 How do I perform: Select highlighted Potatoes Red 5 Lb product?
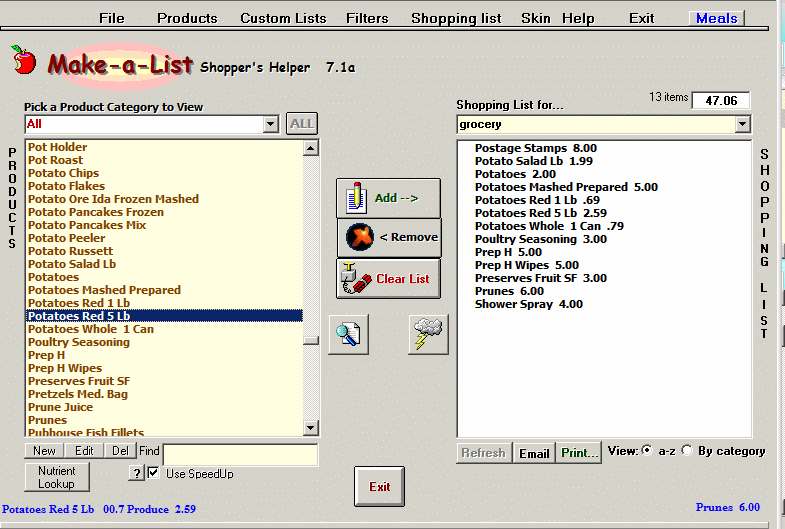pyautogui.click(x=164, y=316)
